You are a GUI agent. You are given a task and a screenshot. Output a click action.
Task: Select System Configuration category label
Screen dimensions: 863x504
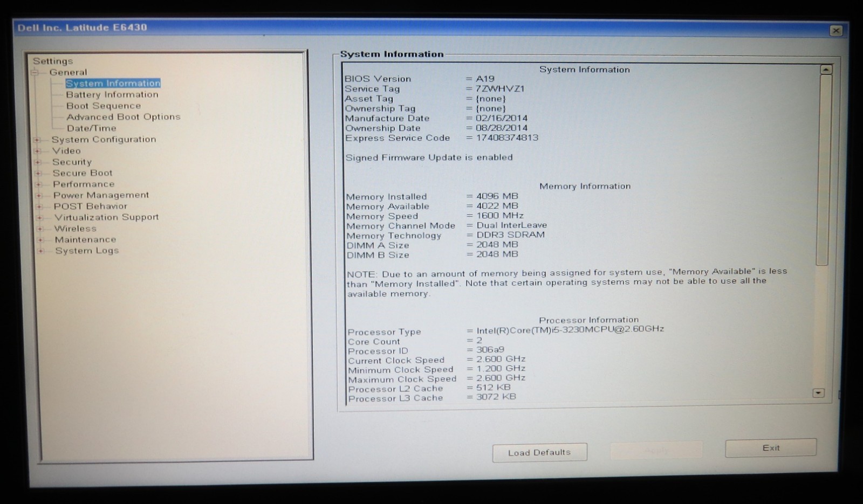tap(104, 139)
